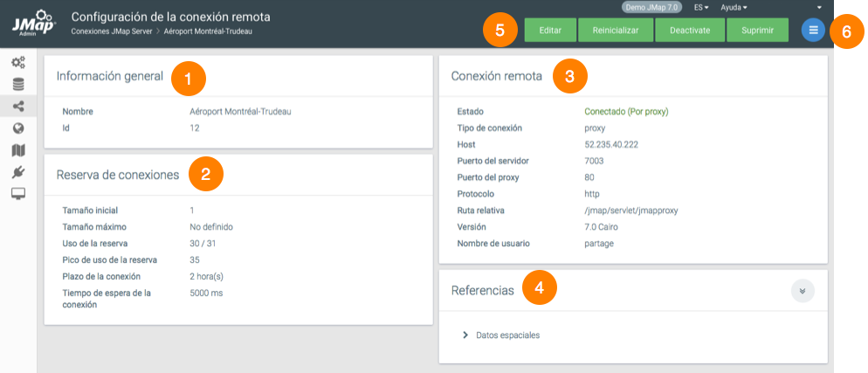Open the Ayuda help menu
The image size is (868, 373).
[x=734, y=7]
